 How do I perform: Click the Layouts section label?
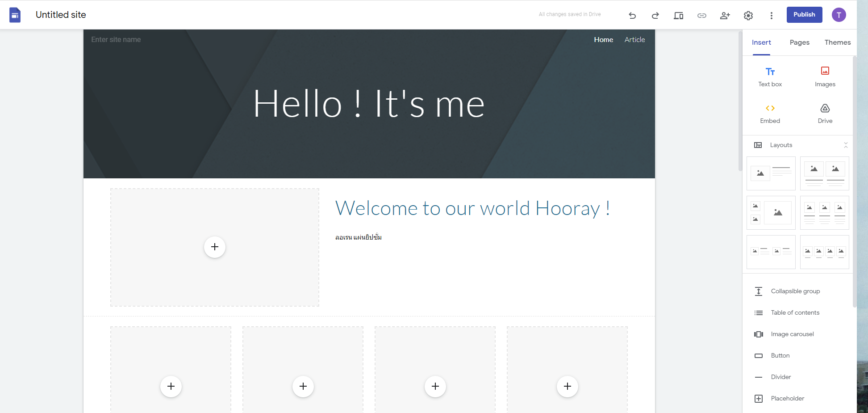click(x=781, y=145)
